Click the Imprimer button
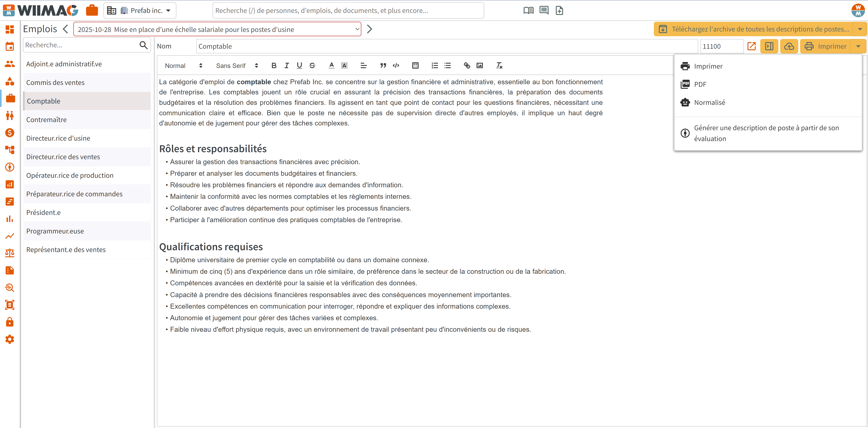 click(x=825, y=46)
